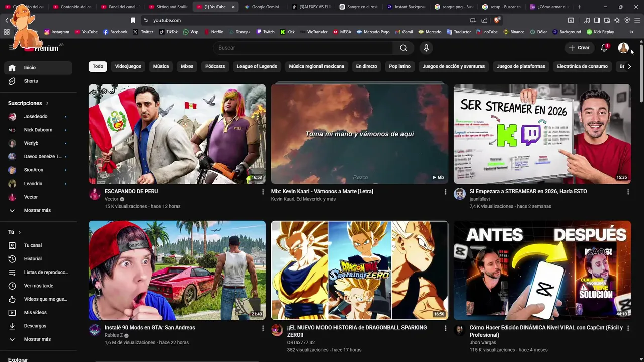Click the voice search microphone icon

(x=426, y=48)
